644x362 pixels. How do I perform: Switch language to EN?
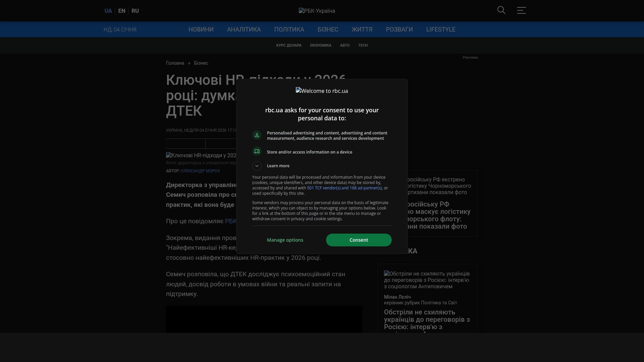tap(122, 11)
